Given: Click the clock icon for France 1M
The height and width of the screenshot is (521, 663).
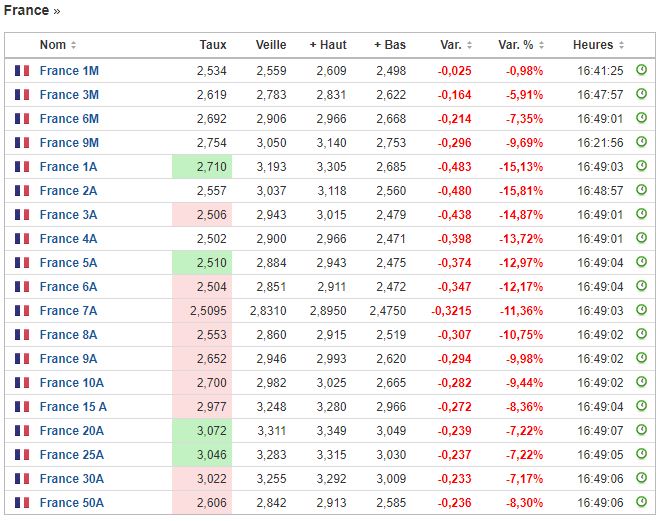Looking at the screenshot, I should pyautogui.click(x=641, y=71).
